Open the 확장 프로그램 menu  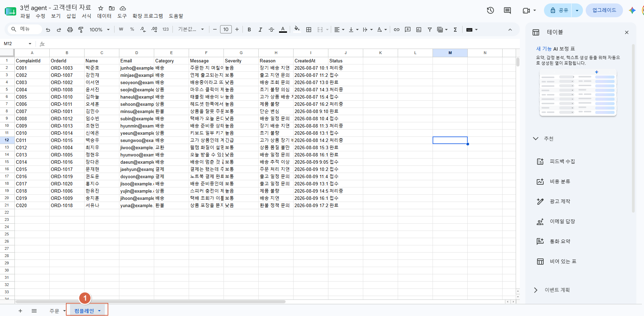pyautogui.click(x=148, y=16)
